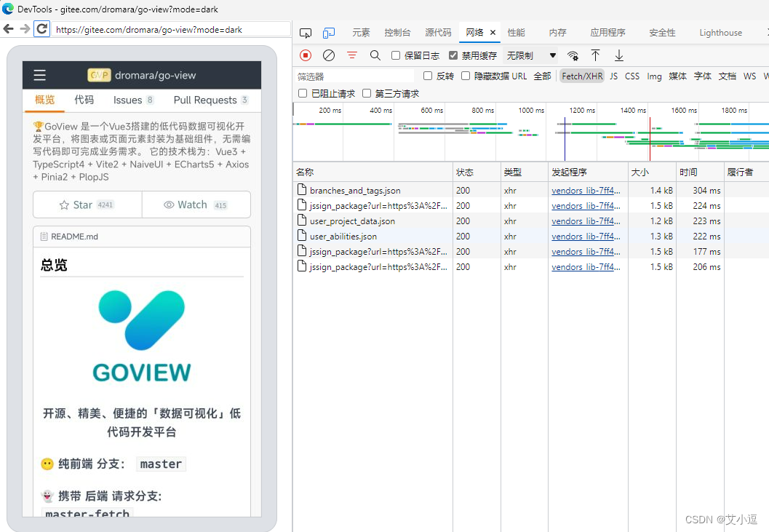Viewport: 769px width, 532px height.
Task: Open 概览 tab on gitee page
Action: pos(44,100)
